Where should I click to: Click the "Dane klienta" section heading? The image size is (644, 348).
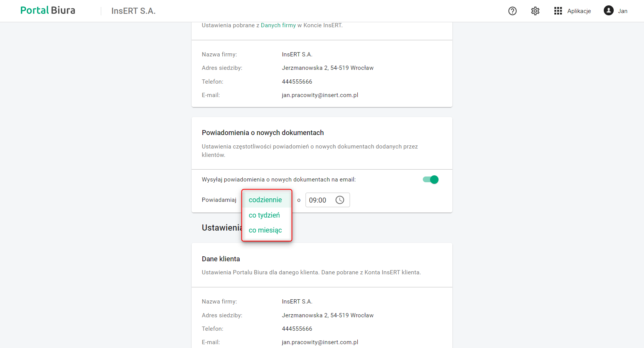[x=221, y=259]
